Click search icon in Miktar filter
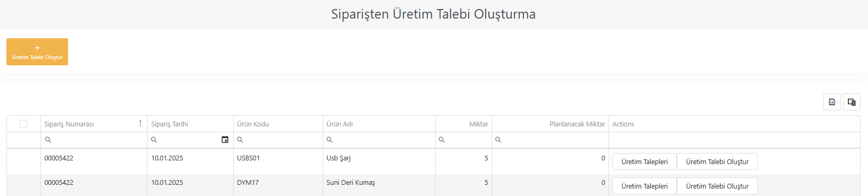 point(441,140)
